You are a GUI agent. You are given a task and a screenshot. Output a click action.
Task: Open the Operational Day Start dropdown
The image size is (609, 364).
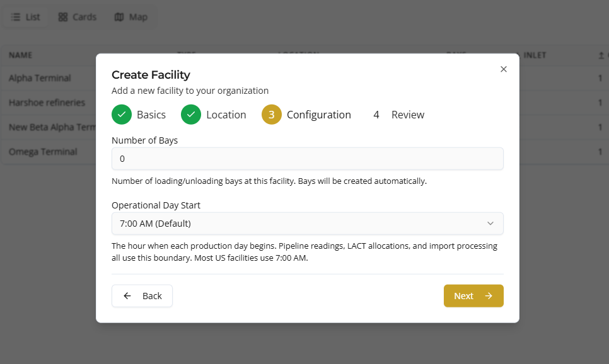(307, 224)
